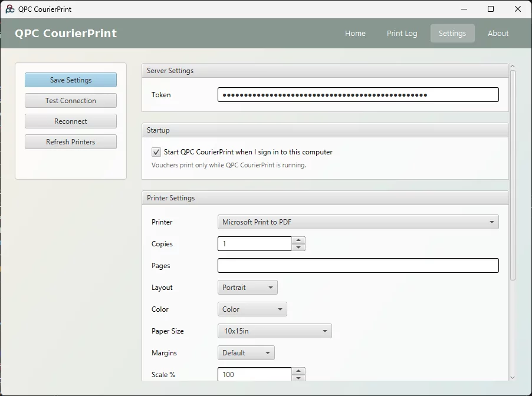Click the scrollbar up arrow in settings panel

click(513, 66)
